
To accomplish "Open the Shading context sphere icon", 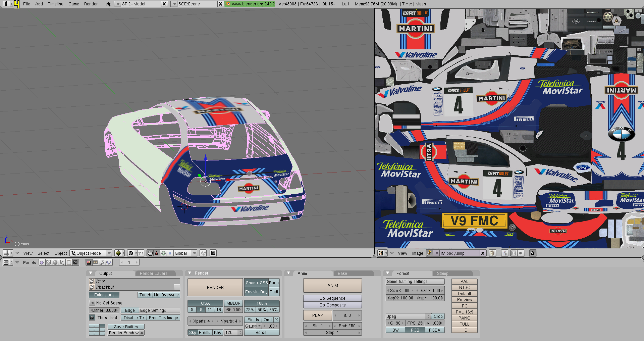I will tap(55, 262).
